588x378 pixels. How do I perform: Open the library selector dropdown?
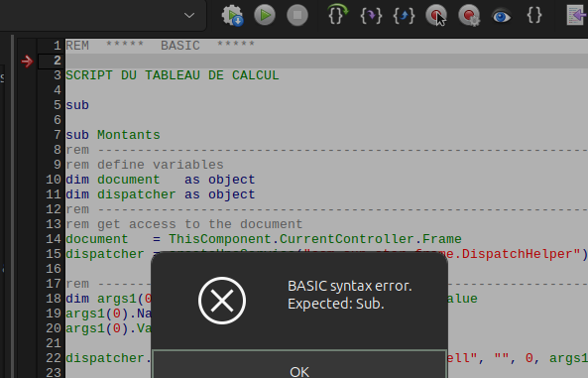tap(189, 16)
